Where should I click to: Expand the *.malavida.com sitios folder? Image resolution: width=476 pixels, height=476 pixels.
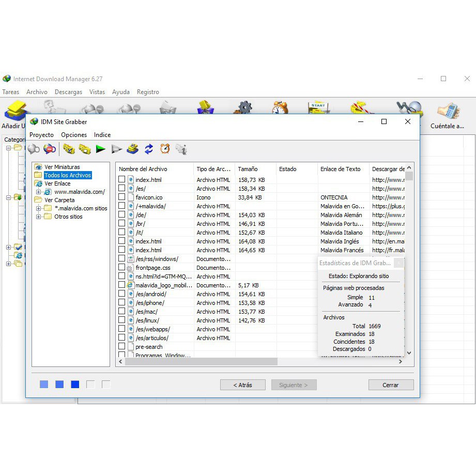(39, 208)
